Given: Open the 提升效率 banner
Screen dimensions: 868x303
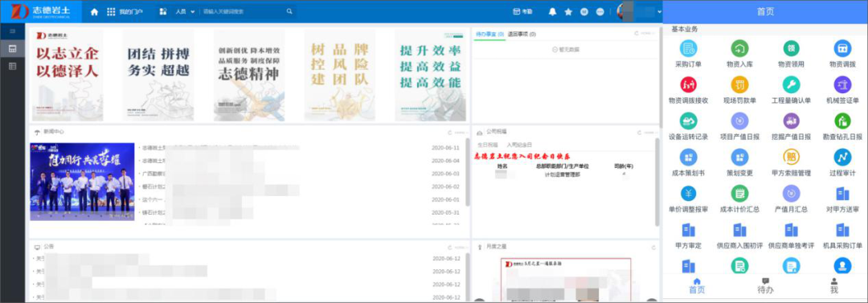Looking at the screenshot, I should coord(430,76).
